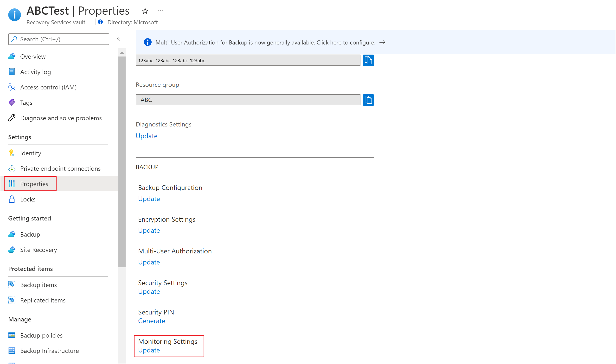Expand the Private endpoint connections section
The height and width of the screenshot is (364, 616).
click(x=61, y=168)
